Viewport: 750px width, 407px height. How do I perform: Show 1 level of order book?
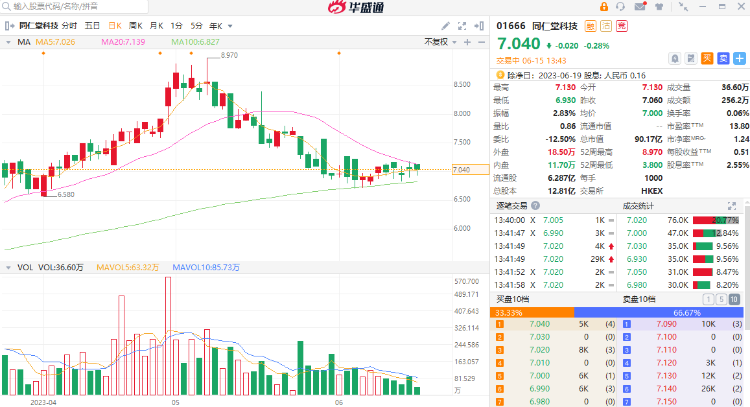(708, 299)
